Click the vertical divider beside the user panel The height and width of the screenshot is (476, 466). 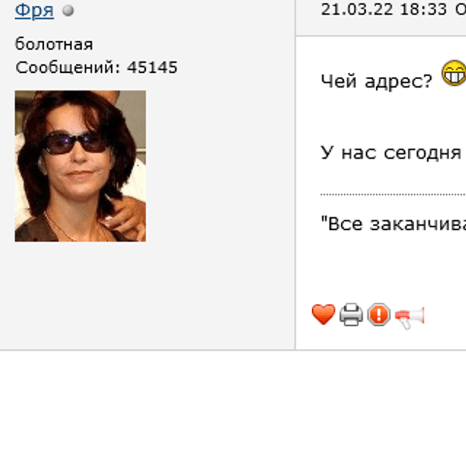tap(295, 175)
